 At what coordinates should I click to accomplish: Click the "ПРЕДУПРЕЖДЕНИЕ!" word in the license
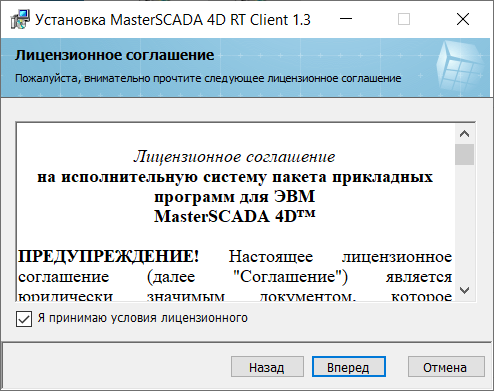(108, 257)
